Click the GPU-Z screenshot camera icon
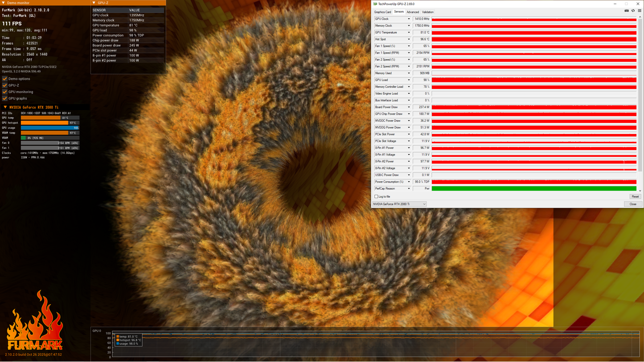 tap(627, 11)
